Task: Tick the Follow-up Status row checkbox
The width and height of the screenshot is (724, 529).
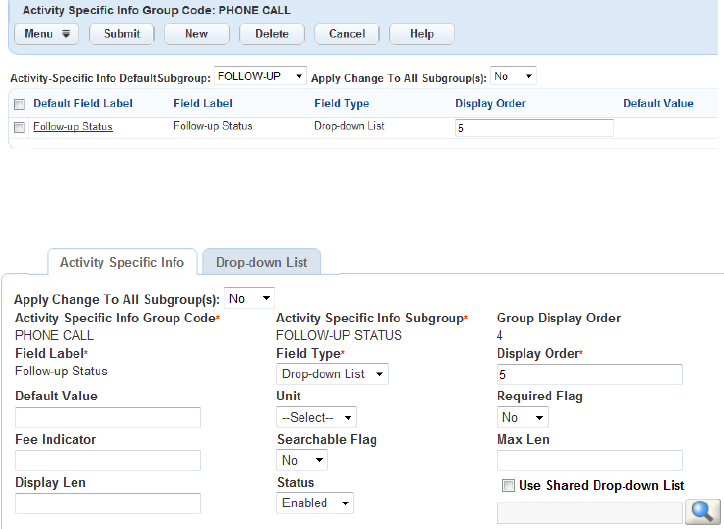Action: [19, 127]
